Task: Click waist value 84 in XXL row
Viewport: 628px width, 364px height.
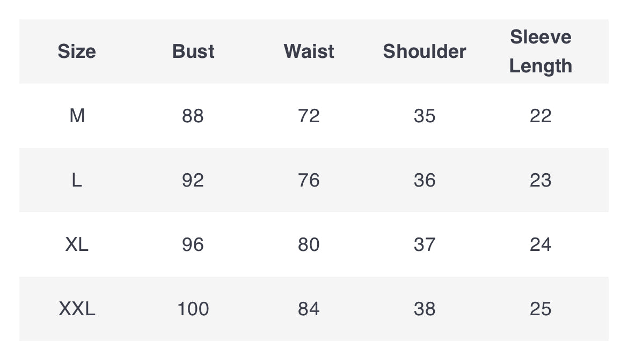Action: (309, 309)
